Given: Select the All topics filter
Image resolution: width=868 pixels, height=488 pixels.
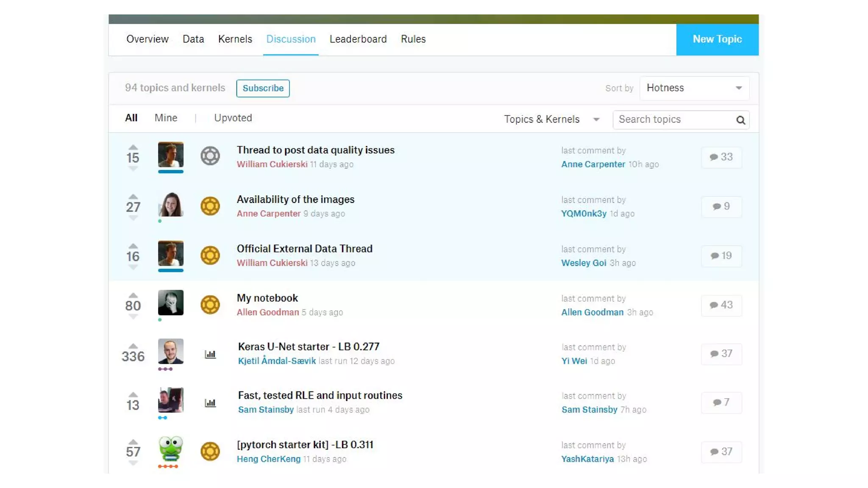Looking at the screenshot, I should pyautogui.click(x=131, y=118).
